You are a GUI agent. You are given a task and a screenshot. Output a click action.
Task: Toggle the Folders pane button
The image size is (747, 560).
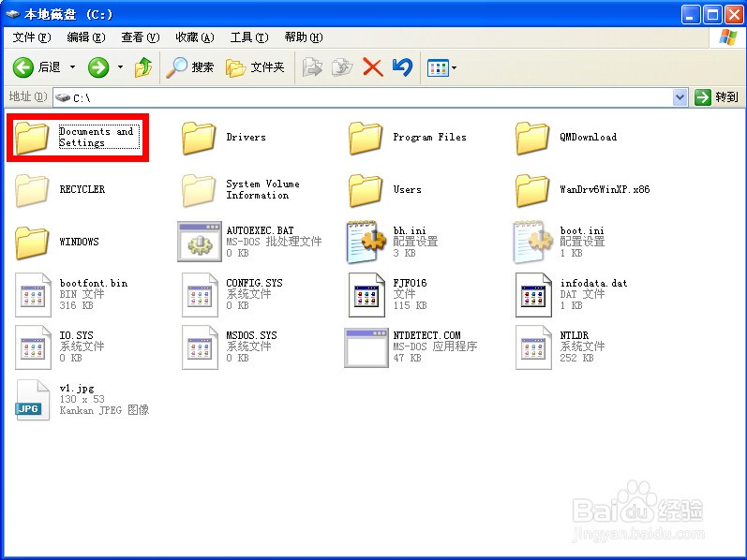tap(256, 67)
